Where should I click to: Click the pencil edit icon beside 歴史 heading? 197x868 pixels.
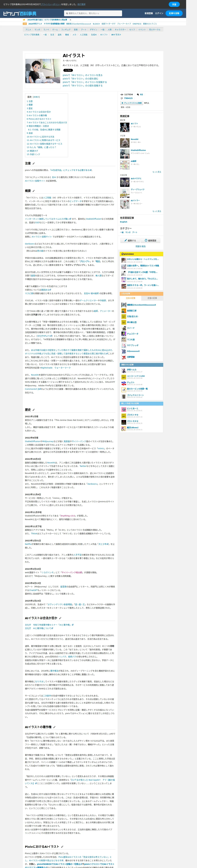(33, 410)
